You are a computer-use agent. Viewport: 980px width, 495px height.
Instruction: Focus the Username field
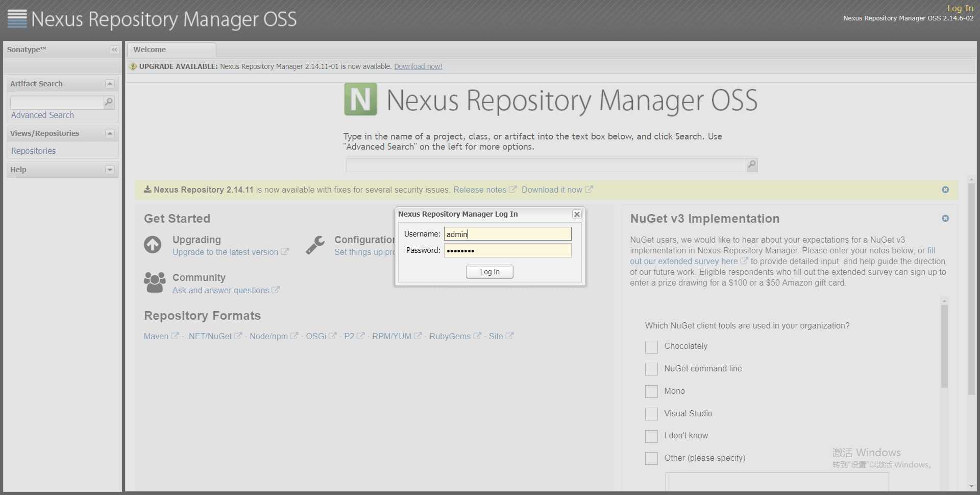(x=507, y=234)
